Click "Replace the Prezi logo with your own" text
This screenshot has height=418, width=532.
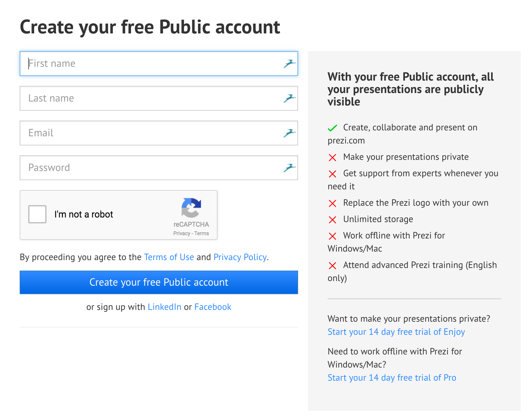coord(416,203)
